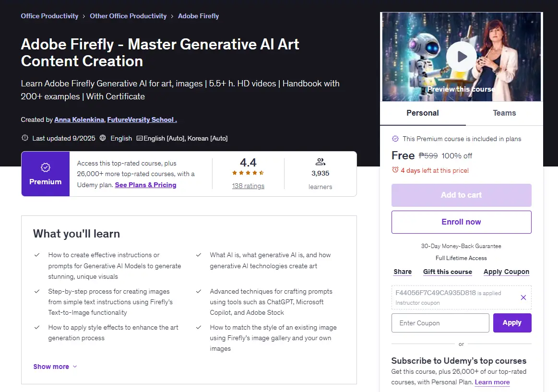Open Learn more about Personal Plan

tap(492, 382)
